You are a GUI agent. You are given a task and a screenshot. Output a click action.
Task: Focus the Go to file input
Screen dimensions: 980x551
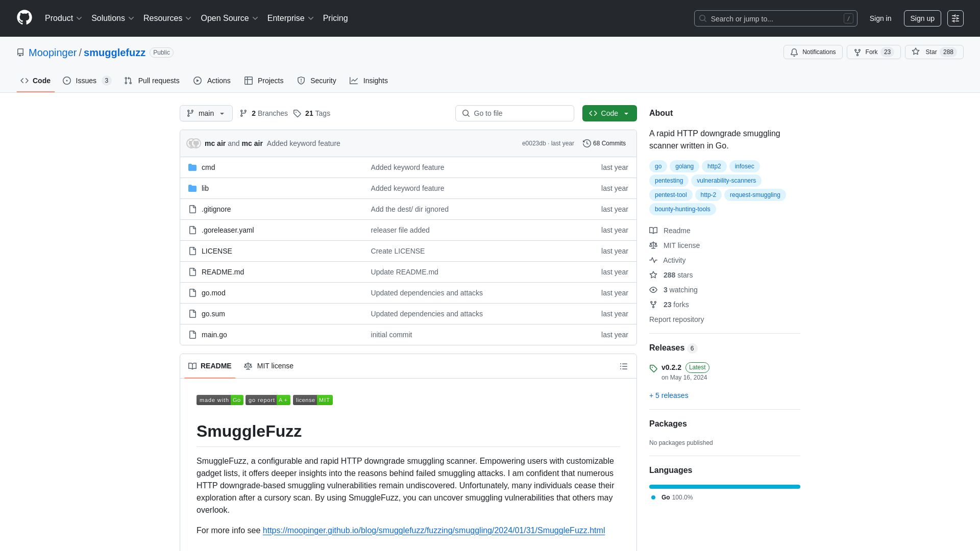click(x=514, y=113)
